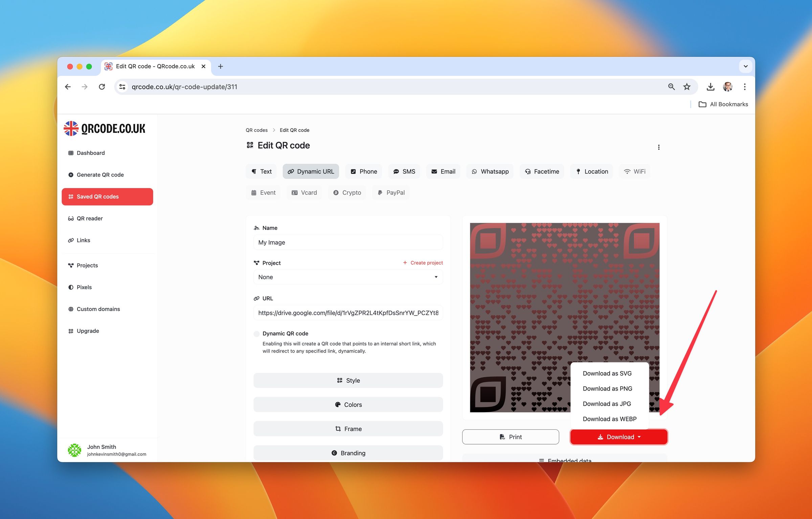The height and width of the screenshot is (519, 812).
Task: Click the QRCODE.CO.UK logo
Action: 104,128
